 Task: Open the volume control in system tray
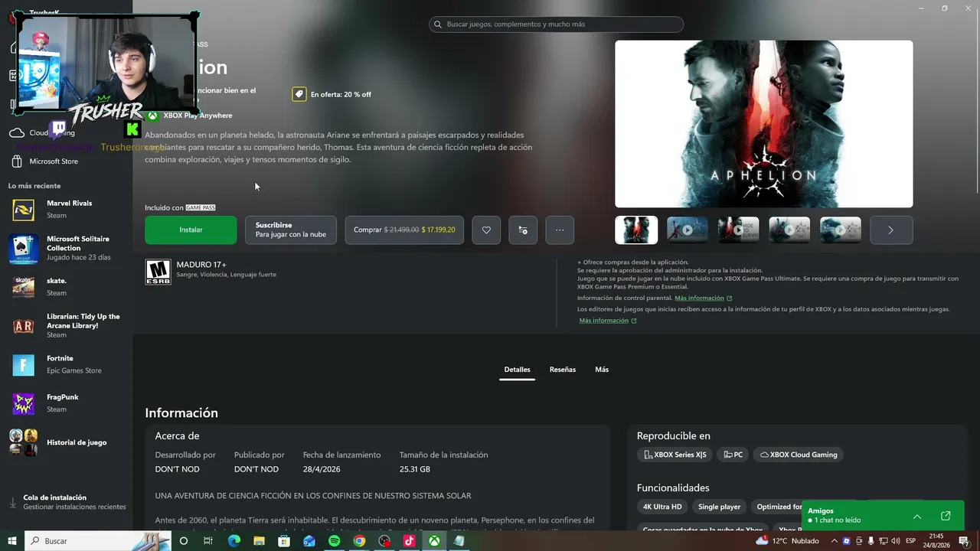895,541
